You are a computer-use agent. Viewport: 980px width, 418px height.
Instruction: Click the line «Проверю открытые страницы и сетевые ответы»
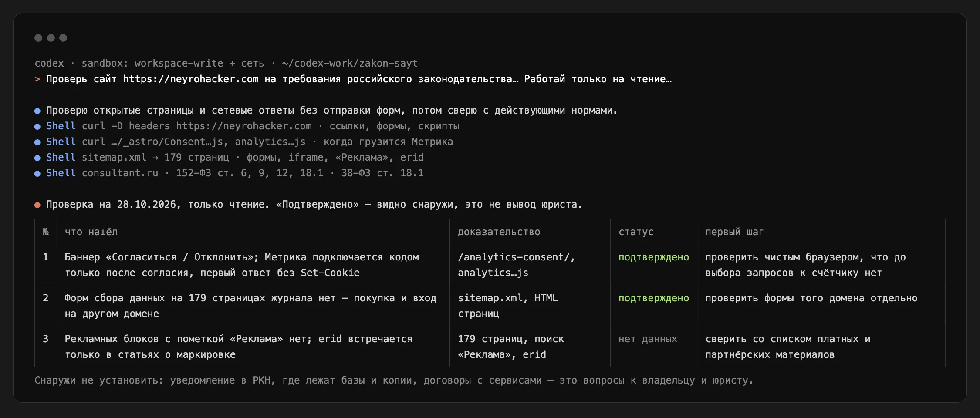point(332,111)
